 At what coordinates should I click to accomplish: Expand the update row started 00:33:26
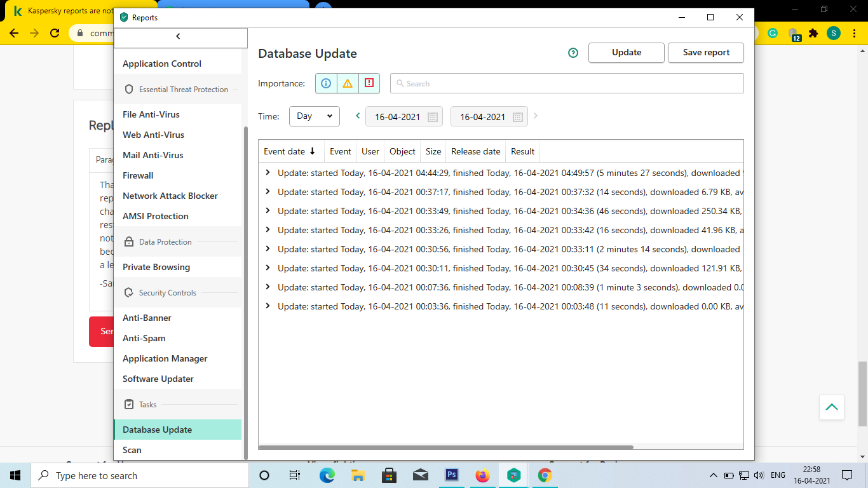click(x=268, y=230)
